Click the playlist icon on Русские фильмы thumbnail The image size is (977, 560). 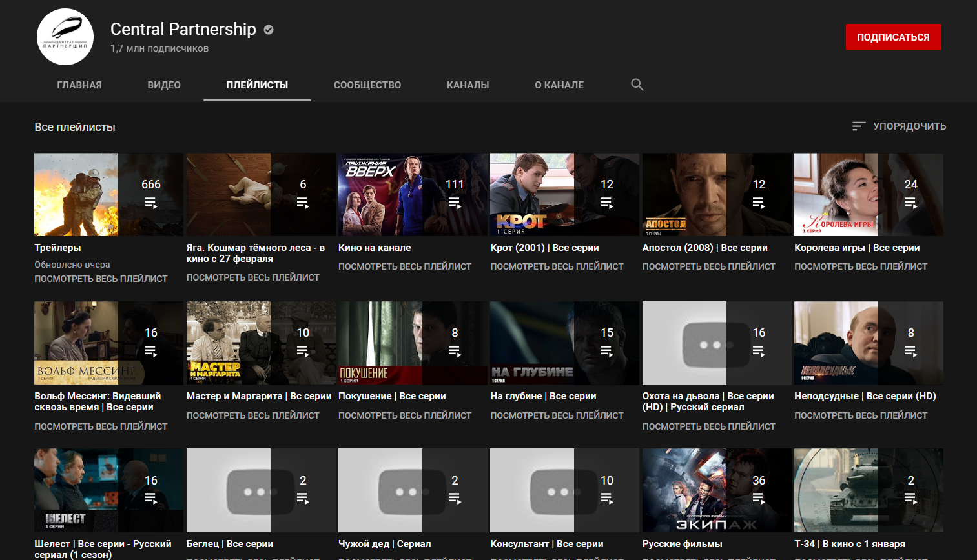759,499
